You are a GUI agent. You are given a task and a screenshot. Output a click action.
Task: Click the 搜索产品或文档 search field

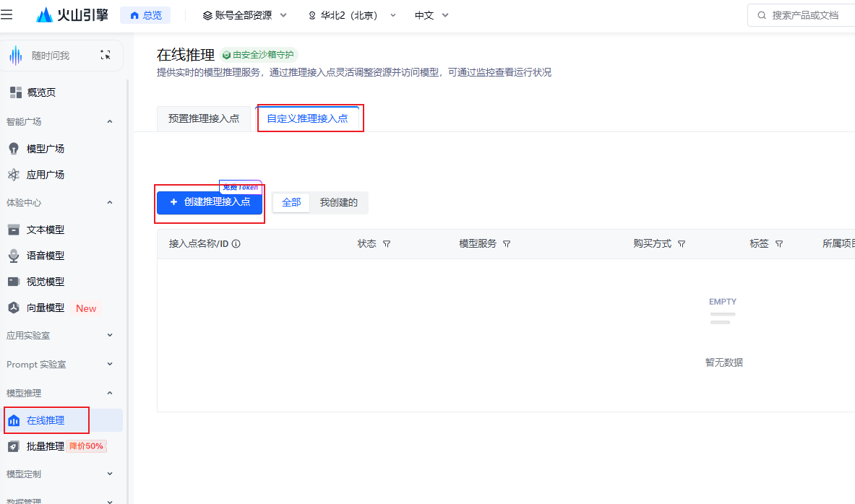tap(802, 15)
